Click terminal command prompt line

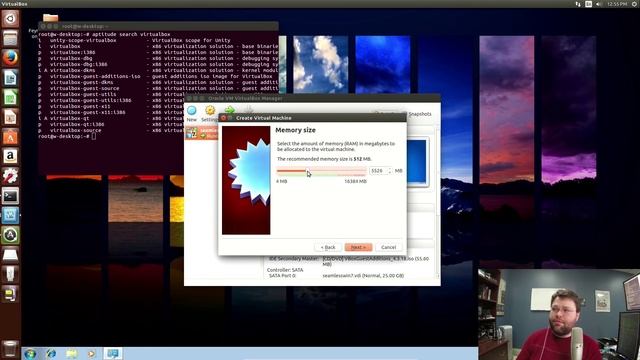(x=67, y=136)
